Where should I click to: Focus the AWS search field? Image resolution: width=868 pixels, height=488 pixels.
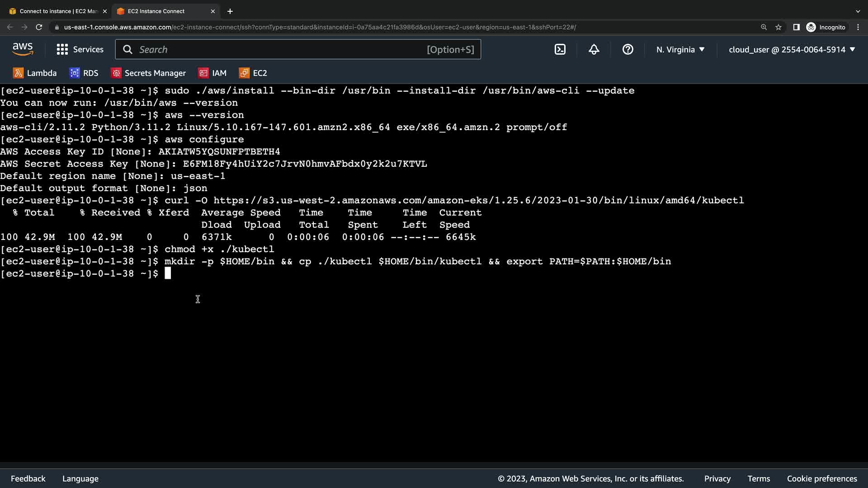280,49
